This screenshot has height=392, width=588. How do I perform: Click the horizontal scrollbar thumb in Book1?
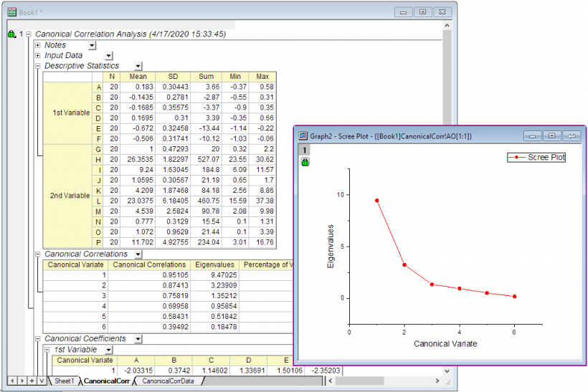[359, 381]
